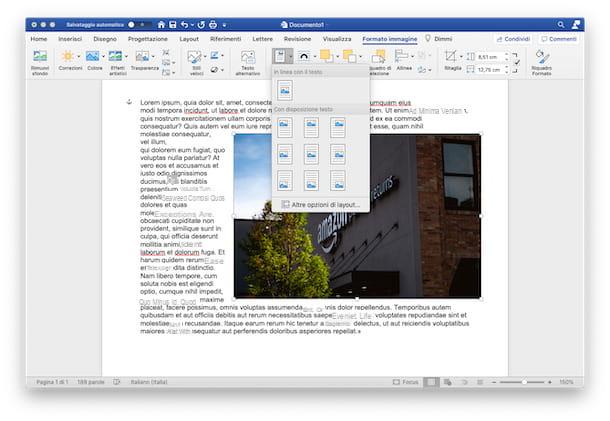610x421 pixels.
Task: Open the Correzioni brightness icon
Action: pyautogui.click(x=68, y=56)
